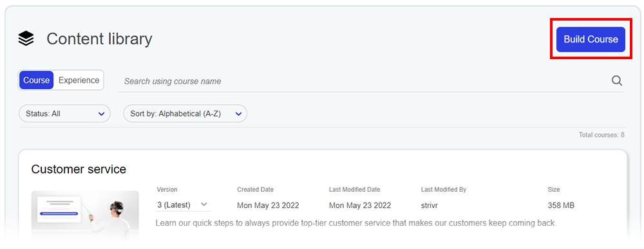Select the Course toggle option
644x249 pixels.
36,80
